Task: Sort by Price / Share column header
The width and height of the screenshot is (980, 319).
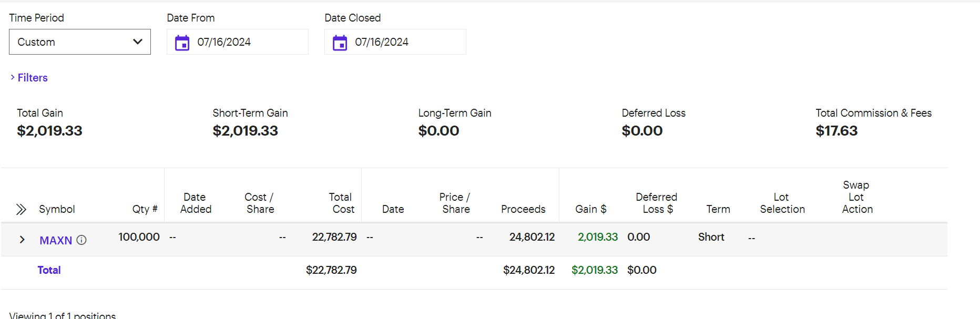Action: click(x=455, y=203)
